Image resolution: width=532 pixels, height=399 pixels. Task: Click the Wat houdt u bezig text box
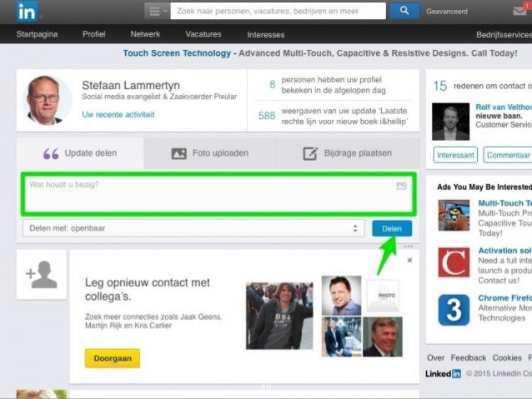coord(218,194)
